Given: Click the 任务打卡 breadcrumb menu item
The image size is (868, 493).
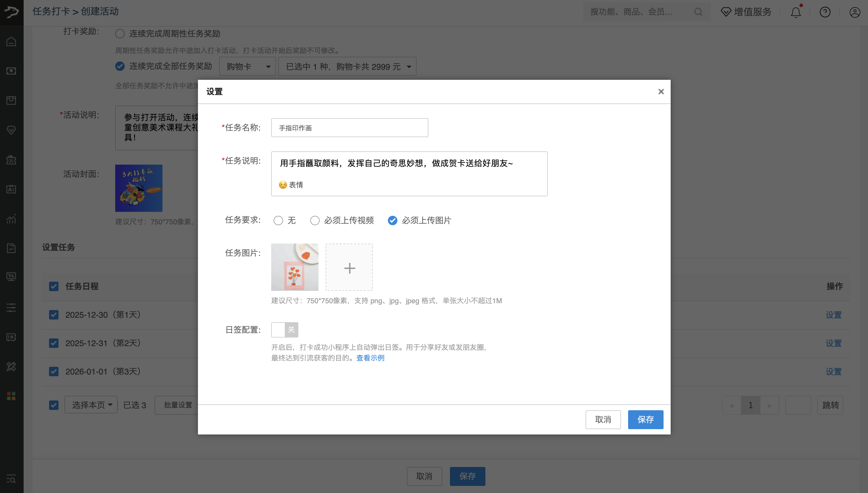Looking at the screenshot, I should (x=51, y=11).
